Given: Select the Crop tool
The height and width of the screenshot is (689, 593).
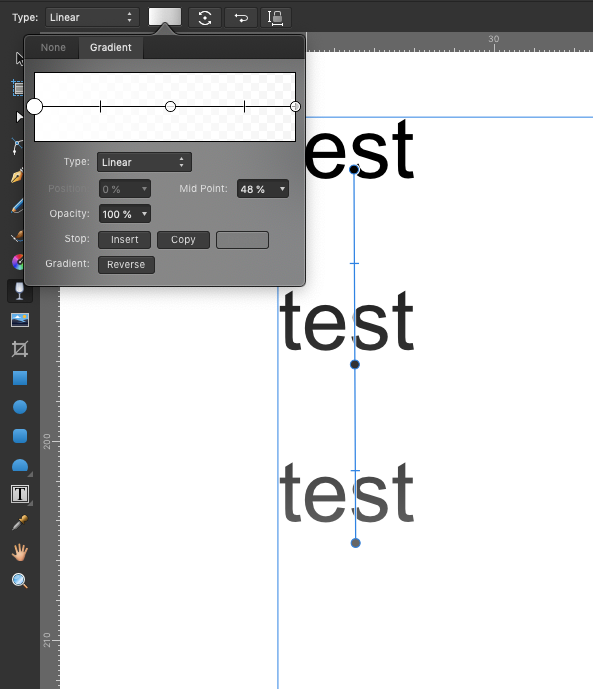Looking at the screenshot, I should (x=20, y=349).
